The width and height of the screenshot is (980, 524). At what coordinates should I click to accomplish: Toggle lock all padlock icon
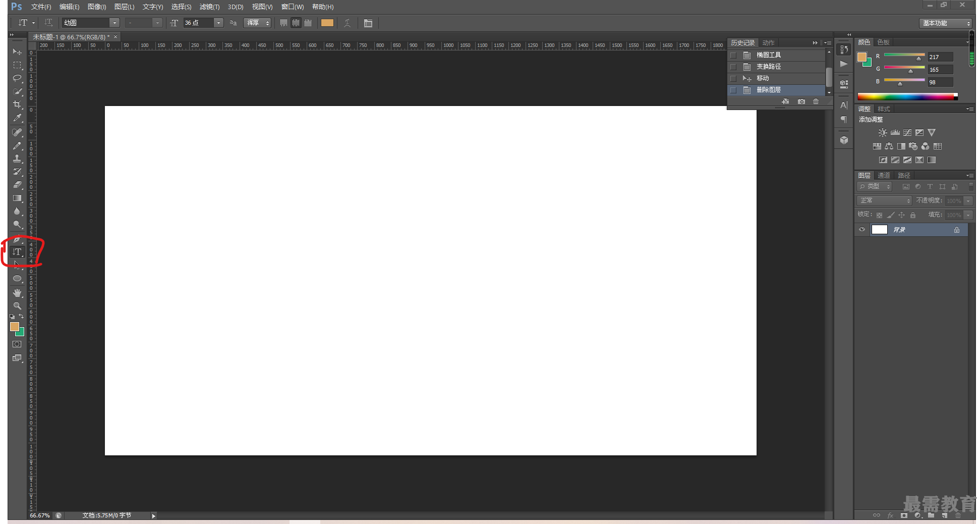[912, 215]
